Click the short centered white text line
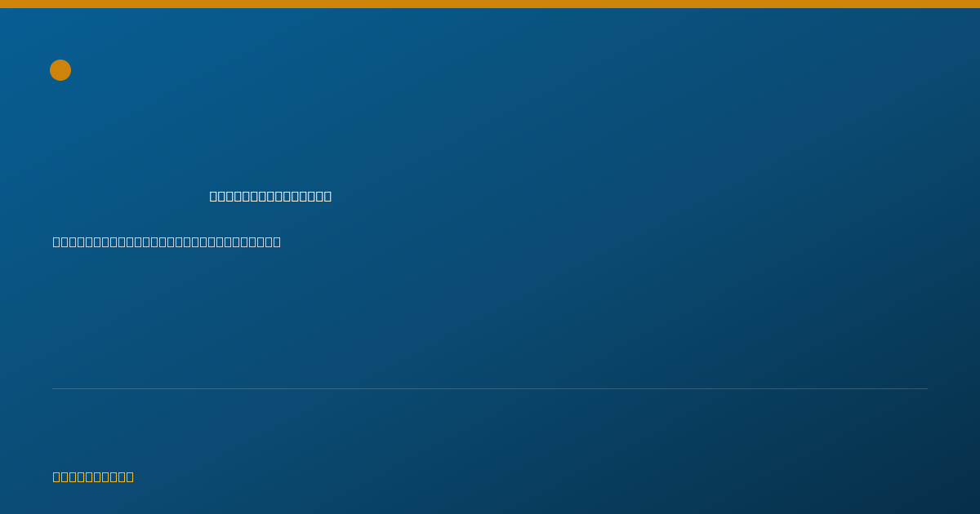Screen dimensions: 980x514 270,196
